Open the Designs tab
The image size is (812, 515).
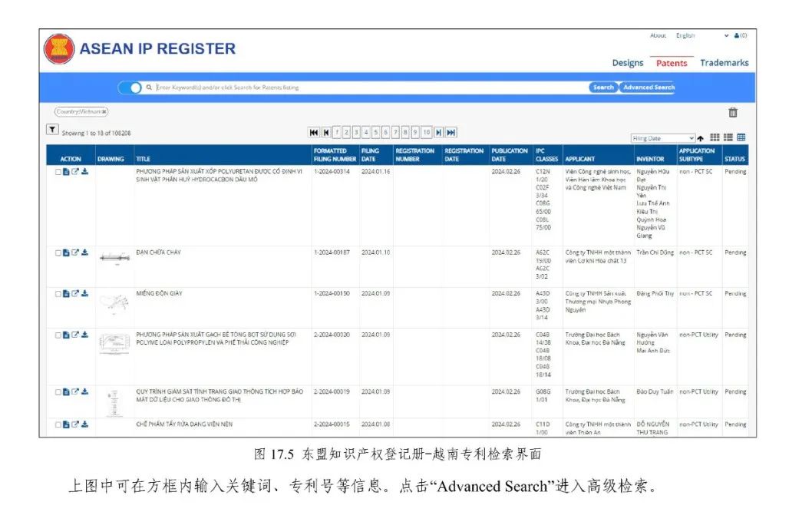(x=627, y=63)
